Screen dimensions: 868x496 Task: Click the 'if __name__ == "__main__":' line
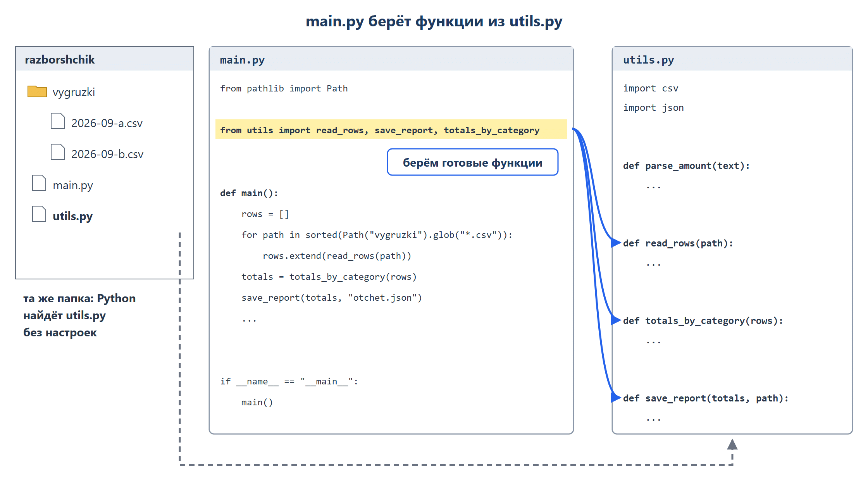coord(289,381)
